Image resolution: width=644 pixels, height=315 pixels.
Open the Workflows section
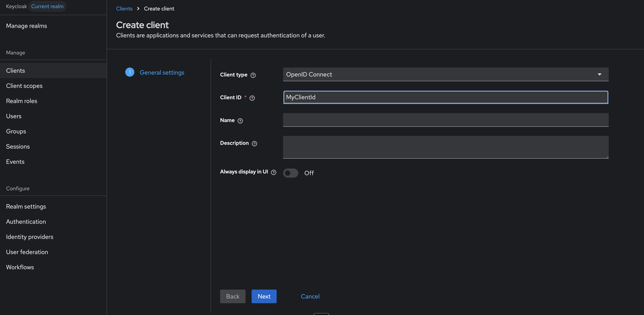pos(53,267)
